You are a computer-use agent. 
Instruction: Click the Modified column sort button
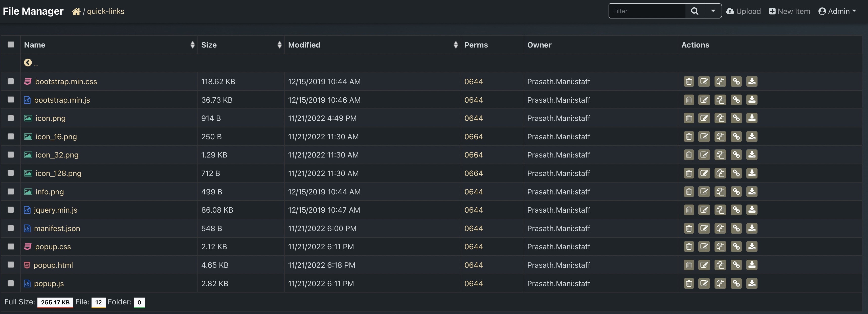pos(455,44)
